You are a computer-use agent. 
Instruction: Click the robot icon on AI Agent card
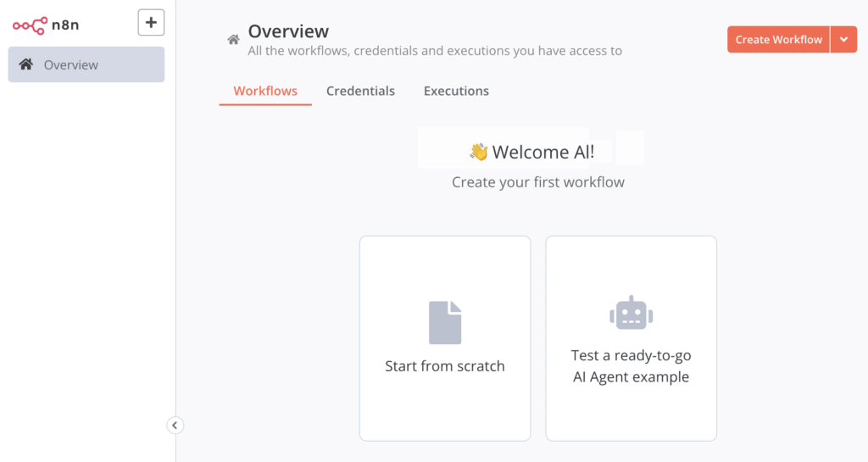(x=631, y=313)
